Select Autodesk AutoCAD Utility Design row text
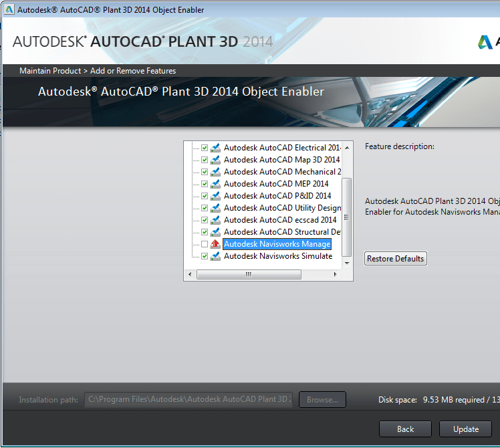The width and height of the screenshot is (500, 448). [282, 208]
